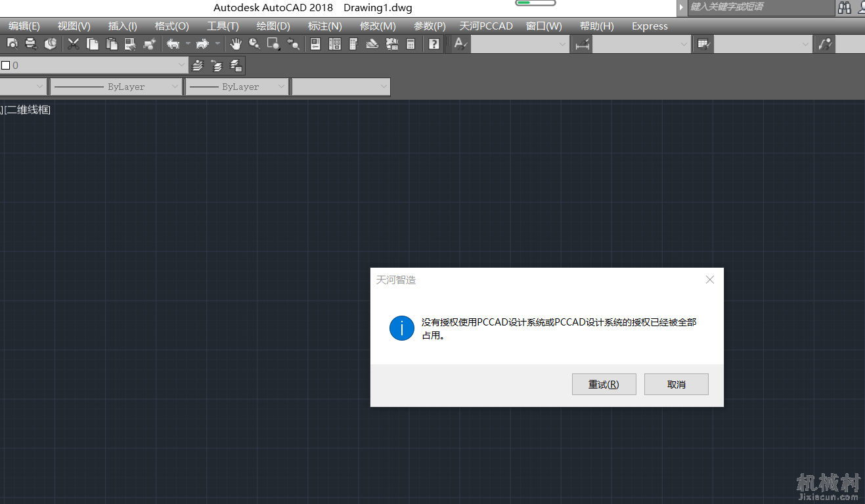Open the DesignCenter icon
The height and width of the screenshot is (504, 865).
click(x=335, y=44)
